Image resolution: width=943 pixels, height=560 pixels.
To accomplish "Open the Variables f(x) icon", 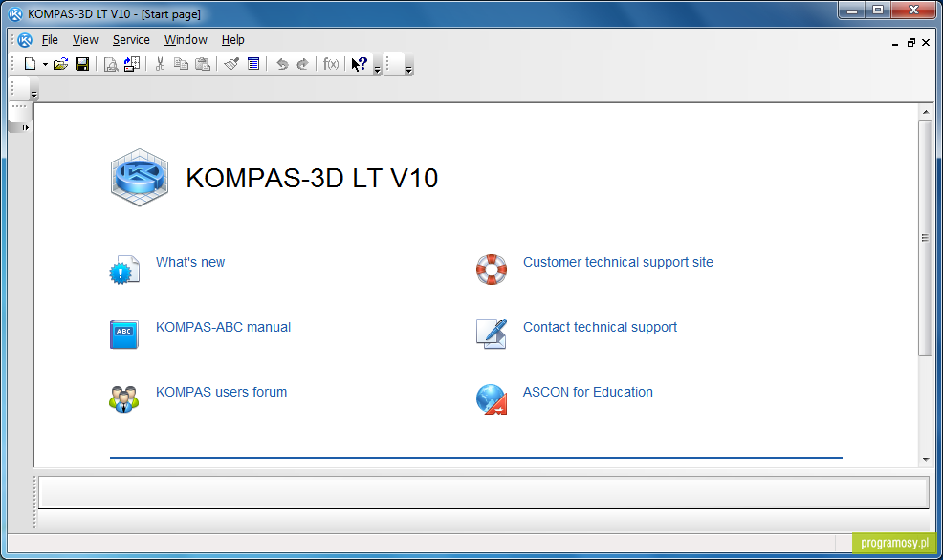I will (x=331, y=64).
